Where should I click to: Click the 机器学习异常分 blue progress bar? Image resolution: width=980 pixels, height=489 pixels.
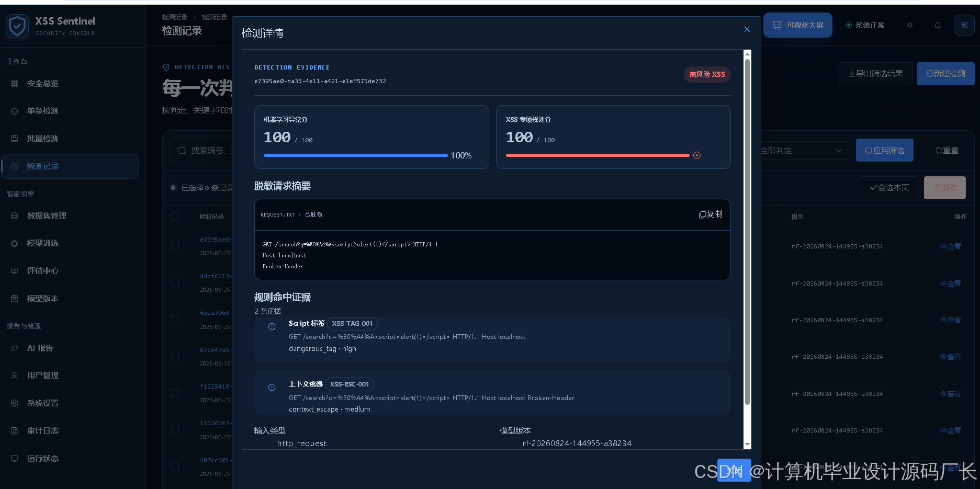pos(356,155)
